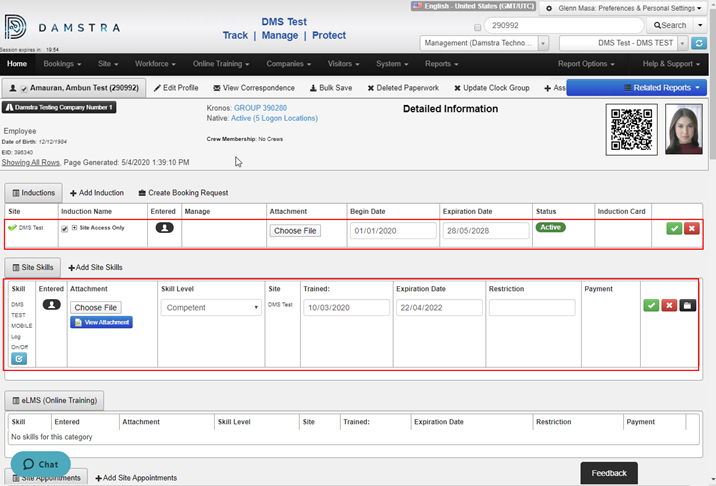The height and width of the screenshot is (486, 716).
Task: Open Chat bubble
Action: click(41, 464)
